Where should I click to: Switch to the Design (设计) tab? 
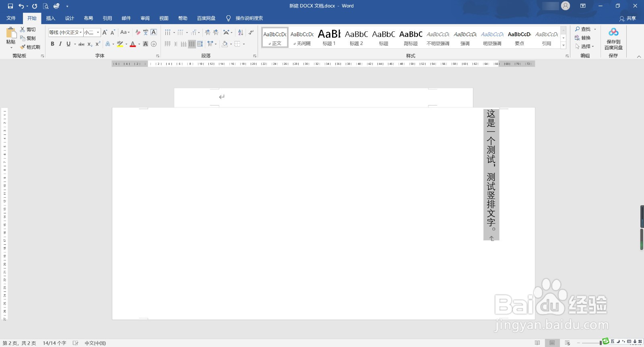pyautogui.click(x=70, y=18)
